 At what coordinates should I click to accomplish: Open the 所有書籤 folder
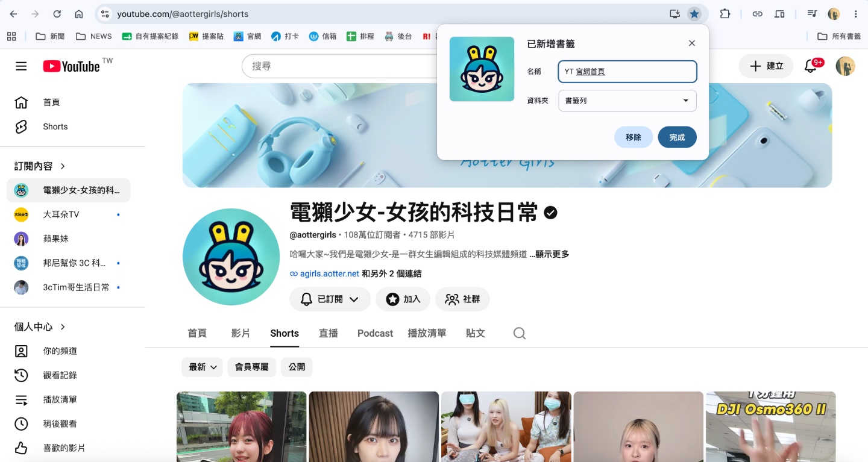[839, 36]
